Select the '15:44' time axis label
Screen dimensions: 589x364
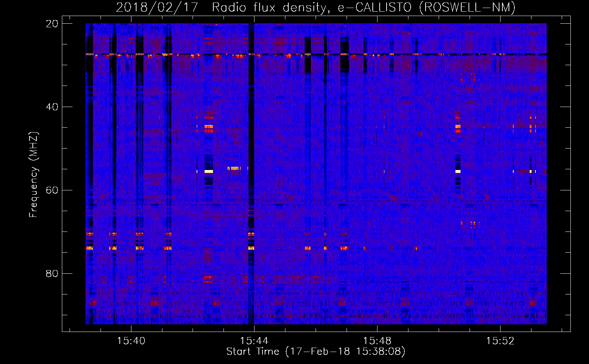coord(254,341)
